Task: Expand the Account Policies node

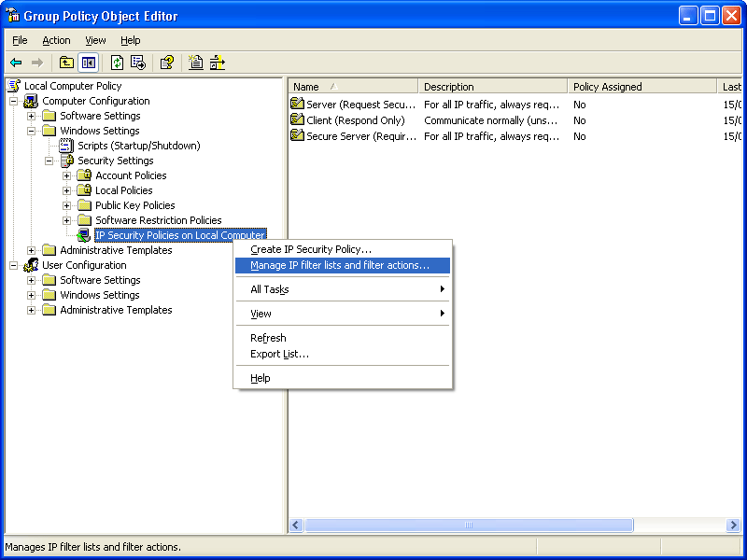Action: coord(66,175)
